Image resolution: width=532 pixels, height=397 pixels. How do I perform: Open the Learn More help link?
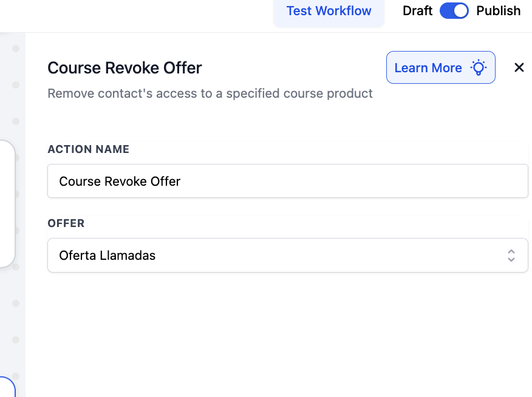click(441, 67)
